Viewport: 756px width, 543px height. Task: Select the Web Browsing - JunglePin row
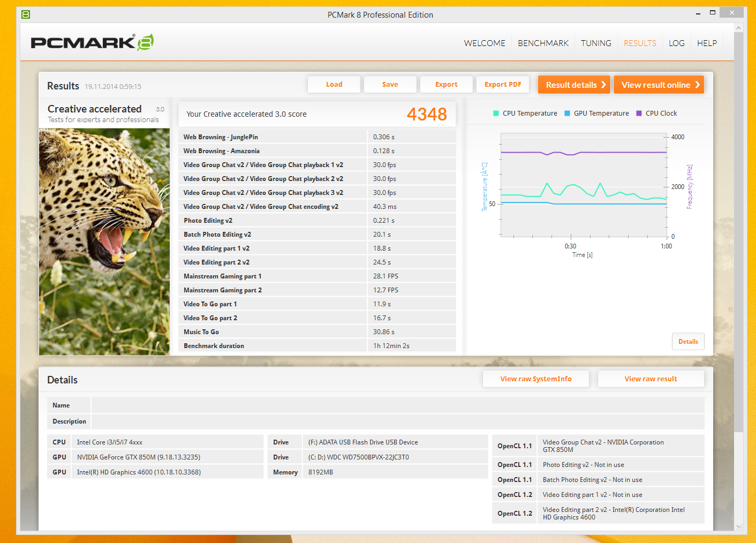(317, 137)
